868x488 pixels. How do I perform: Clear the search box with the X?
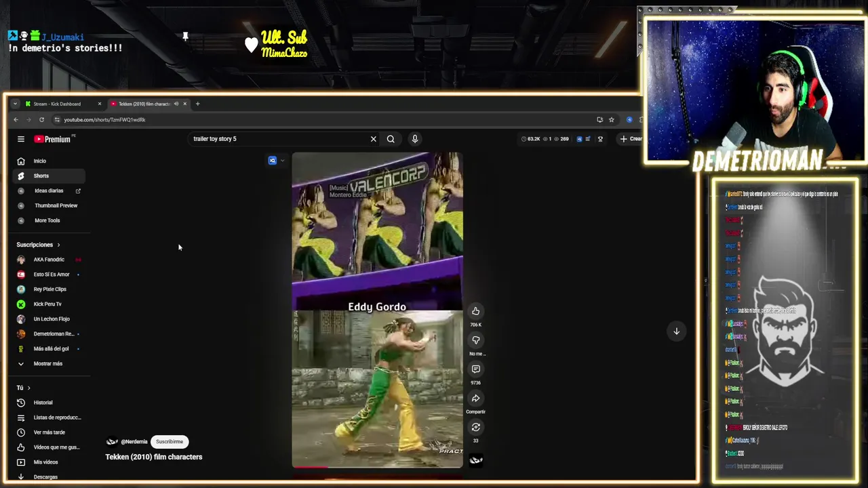click(373, 139)
